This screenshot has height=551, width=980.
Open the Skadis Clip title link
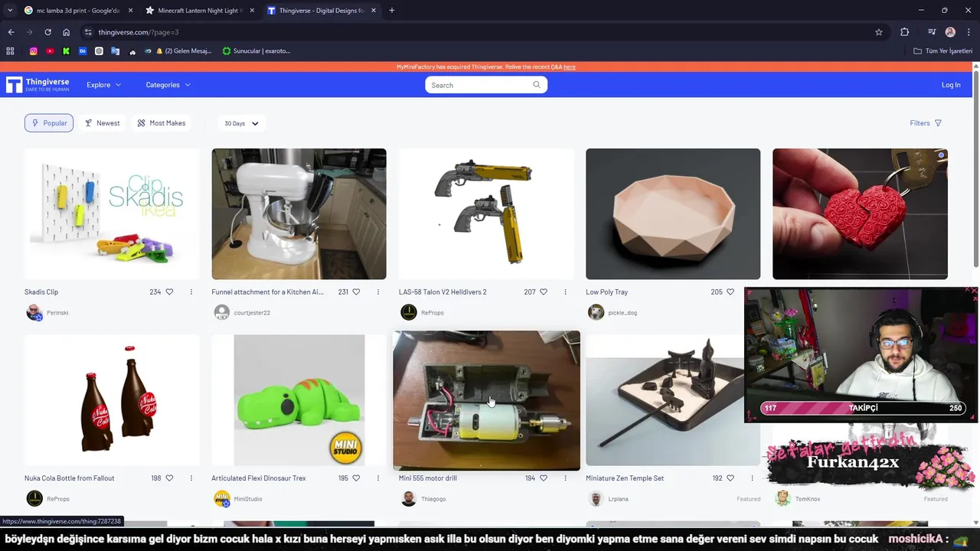tap(41, 292)
